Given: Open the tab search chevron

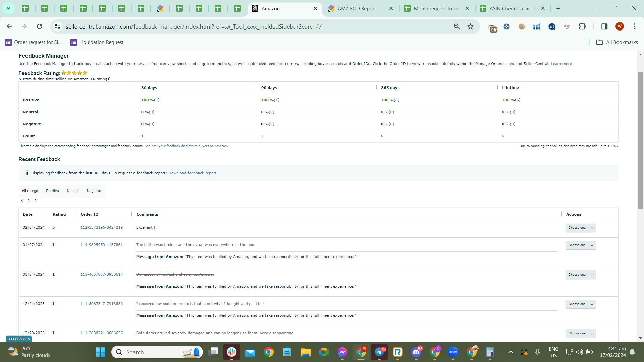Looking at the screenshot, I should tap(8, 8).
